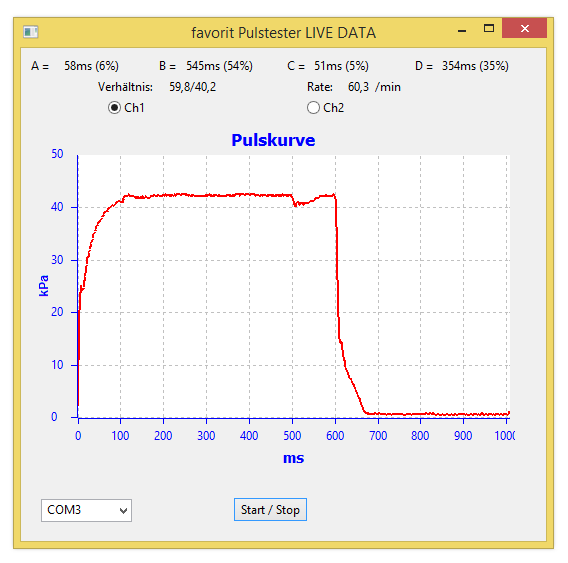Click the Pulskurve chart title
Image resolution: width=568 pixels, height=563 pixels.
coord(273,140)
